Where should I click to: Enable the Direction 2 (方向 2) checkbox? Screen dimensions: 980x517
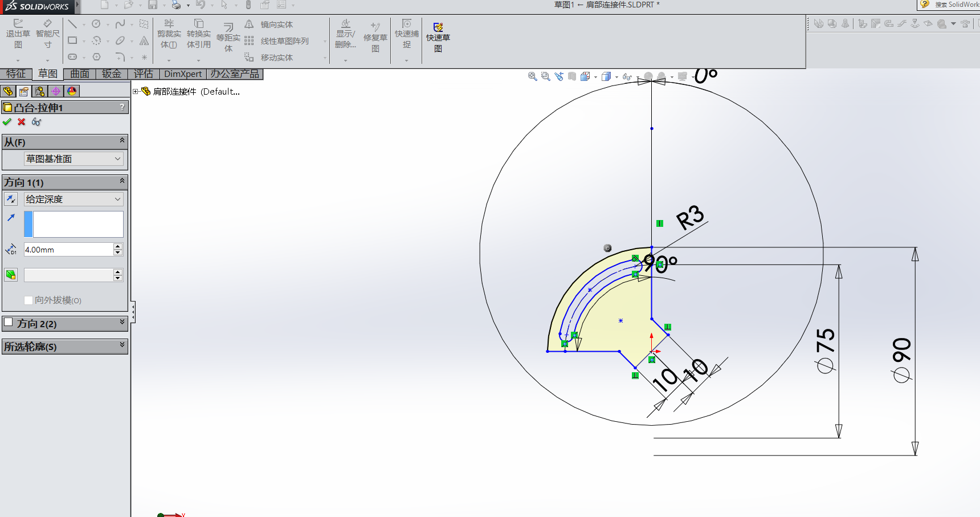point(9,323)
